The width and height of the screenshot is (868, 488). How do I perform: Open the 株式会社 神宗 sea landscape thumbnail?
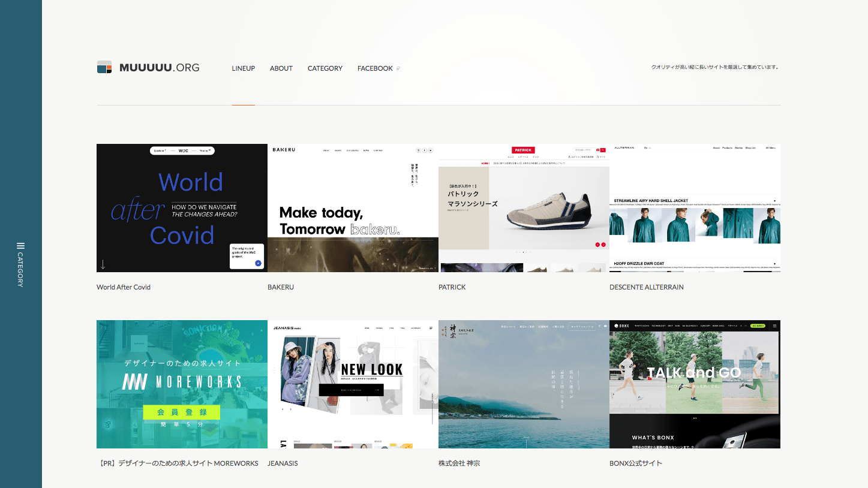[524, 384]
